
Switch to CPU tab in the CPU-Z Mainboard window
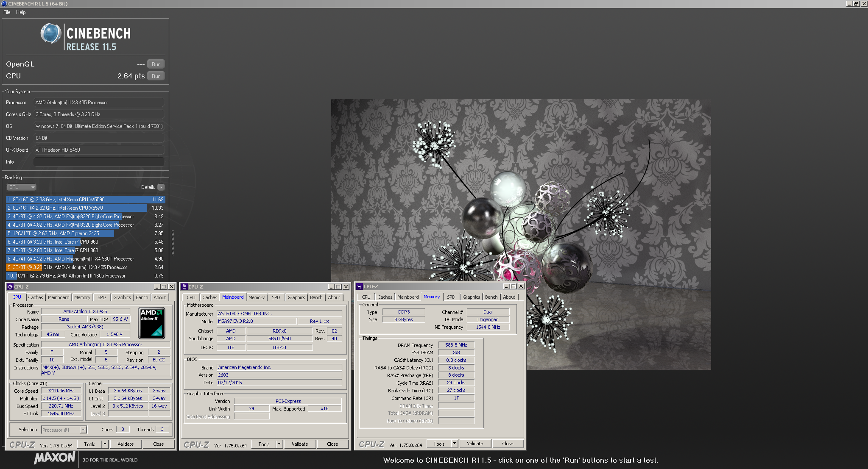tap(191, 297)
